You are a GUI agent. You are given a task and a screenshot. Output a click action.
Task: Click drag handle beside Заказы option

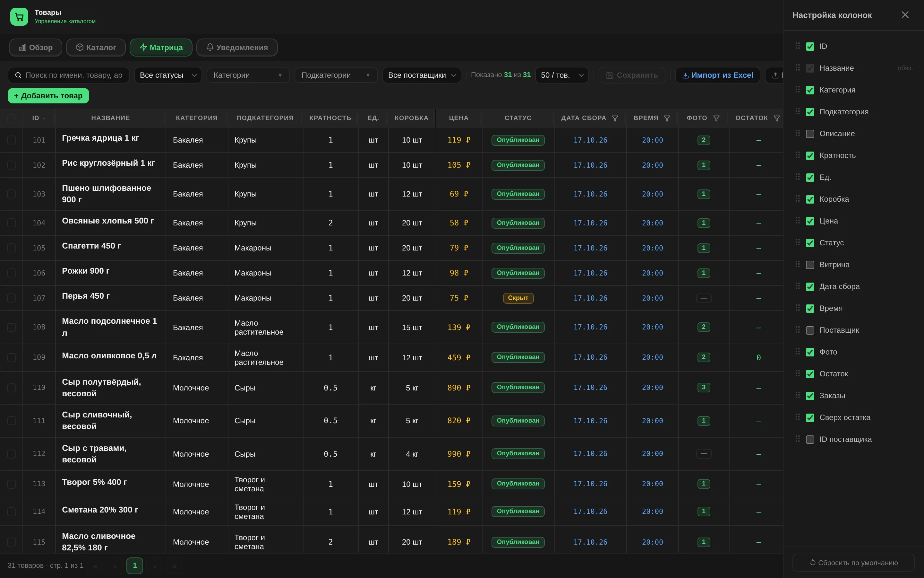pyautogui.click(x=797, y=395)
